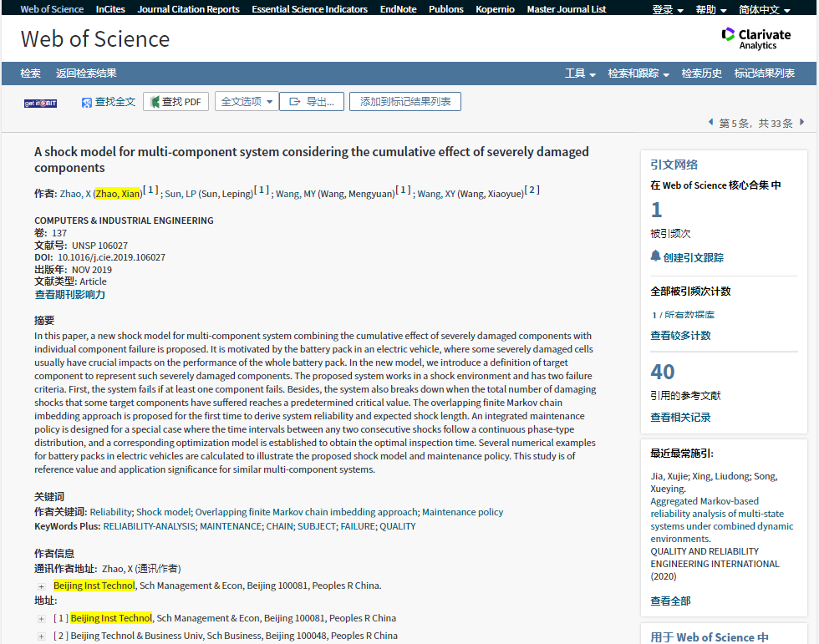Screen dimensions: 819x644
Task: Click Web of Science in the top bar
Action: pyautogui.click(x=52, y=9)
